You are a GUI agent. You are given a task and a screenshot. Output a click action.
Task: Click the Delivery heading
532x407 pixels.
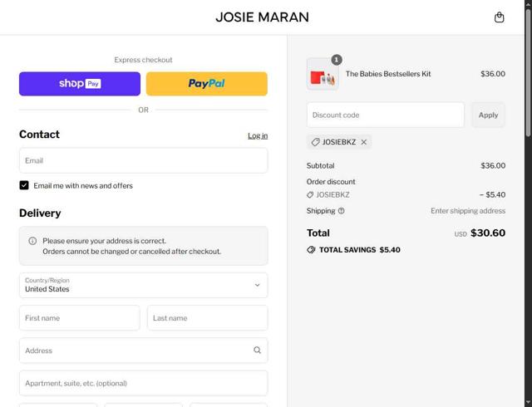tap(40, 213)
